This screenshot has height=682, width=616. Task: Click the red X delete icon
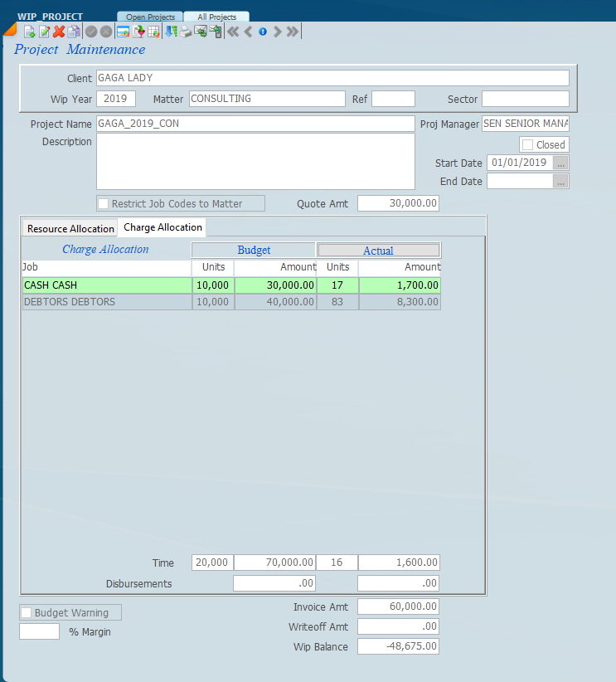click(x=59, y=32)
